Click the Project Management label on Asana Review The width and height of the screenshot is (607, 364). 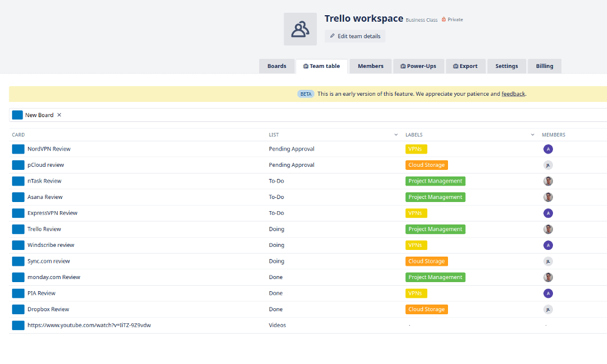click(435, 197)
